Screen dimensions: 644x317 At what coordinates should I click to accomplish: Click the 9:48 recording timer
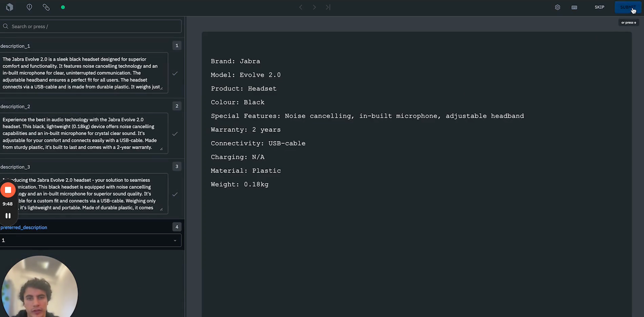pyautogui.click(x=8, y=204)
